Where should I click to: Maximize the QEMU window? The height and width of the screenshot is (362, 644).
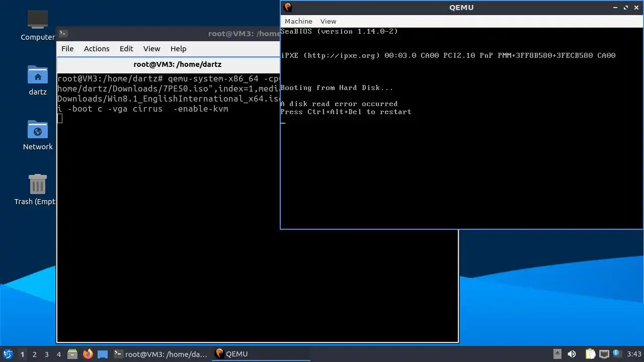coord(626,8)
